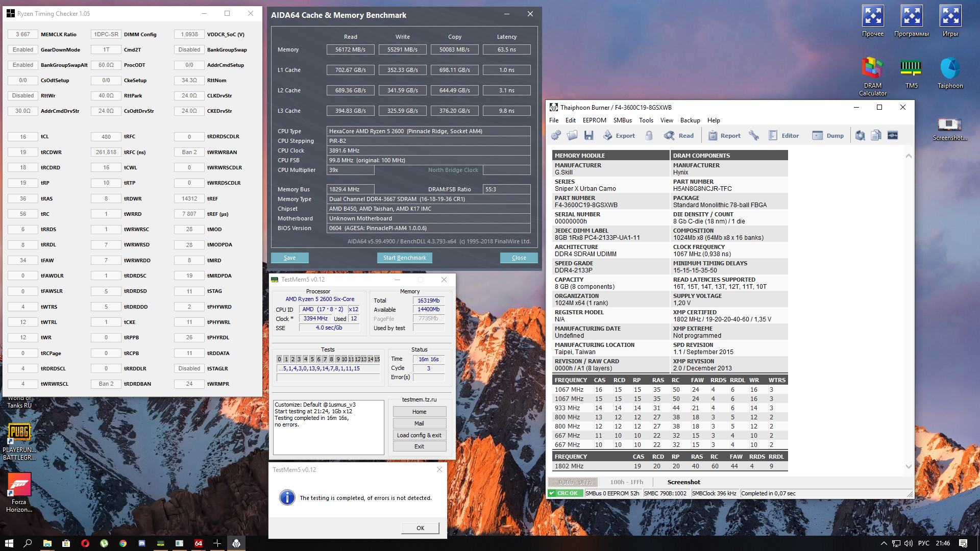980x551 pixels.
Task: Click Thaiphoon report scrollbar down arrow
Action: pyautogui.click(x=909, y=466)
